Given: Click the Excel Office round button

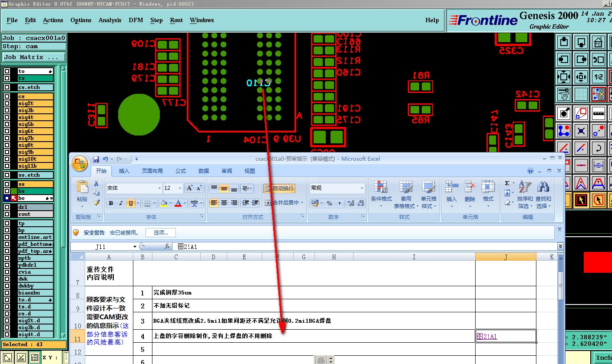Looking at the screenshot, I should [x=80, y=163].
